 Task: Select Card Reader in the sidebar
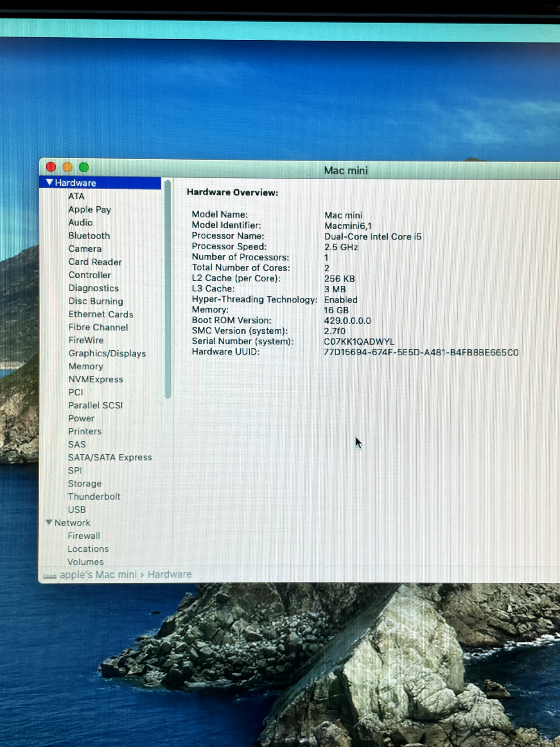(95, 261)
